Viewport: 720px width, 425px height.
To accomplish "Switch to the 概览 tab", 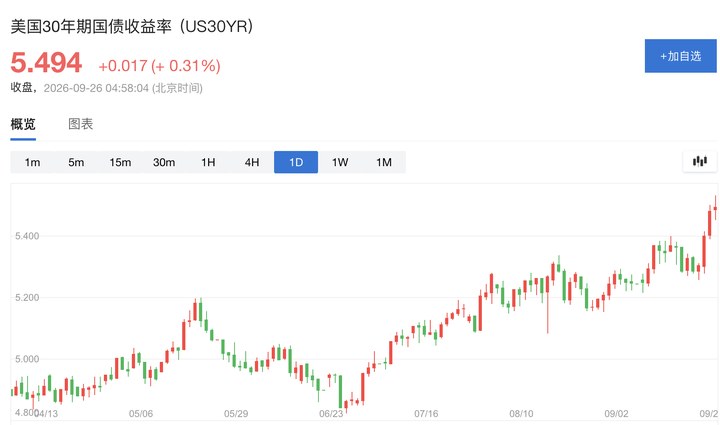I will (x=23, y=124).
